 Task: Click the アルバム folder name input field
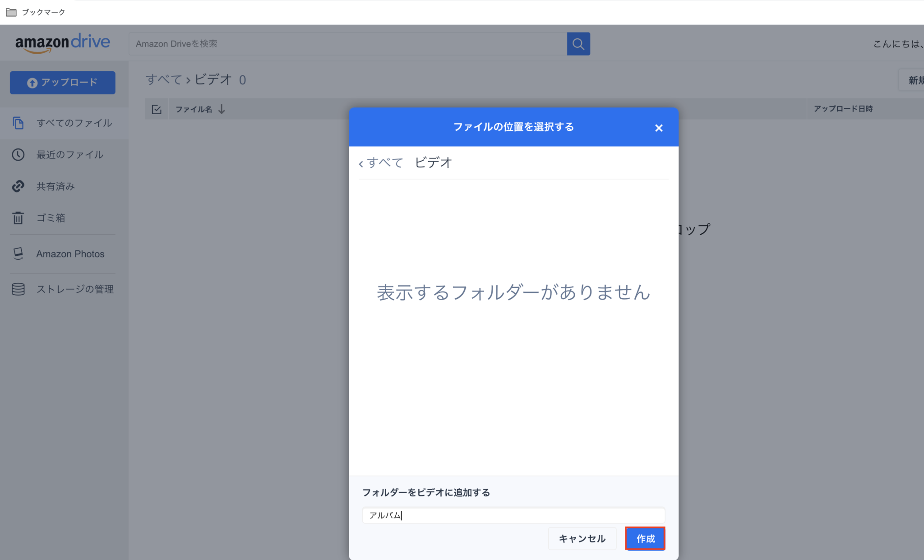tap(513, 515)
